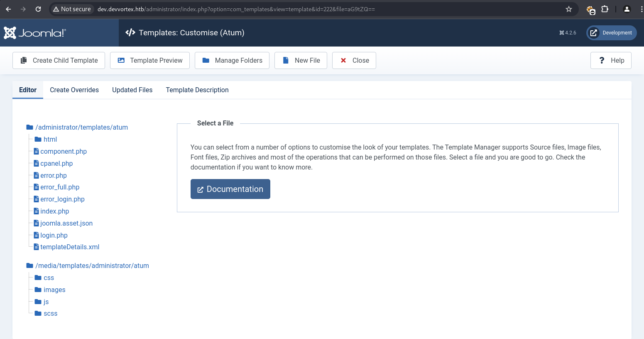
Task: Switch to Updated Files tab
Action: pos(132,90)
